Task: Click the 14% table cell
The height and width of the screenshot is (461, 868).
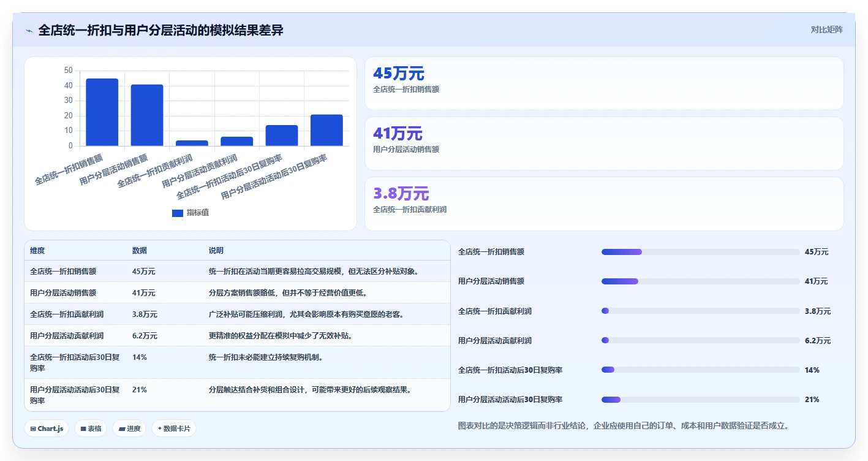Action: [x=140, y=357]
